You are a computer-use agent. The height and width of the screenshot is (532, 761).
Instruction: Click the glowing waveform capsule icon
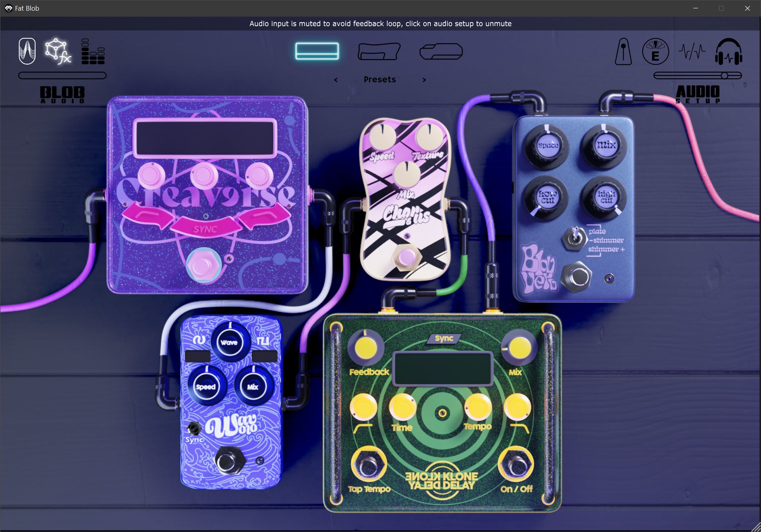click(27, 51)
